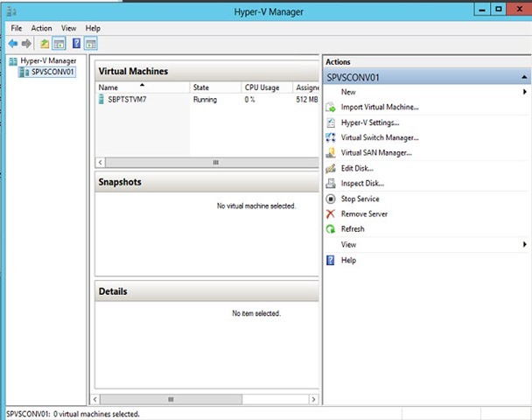Image resolution: width=532 pixels, height=420 pixels.
Task: Open the Help toolbar question mark icon
Action: [77, 44]
